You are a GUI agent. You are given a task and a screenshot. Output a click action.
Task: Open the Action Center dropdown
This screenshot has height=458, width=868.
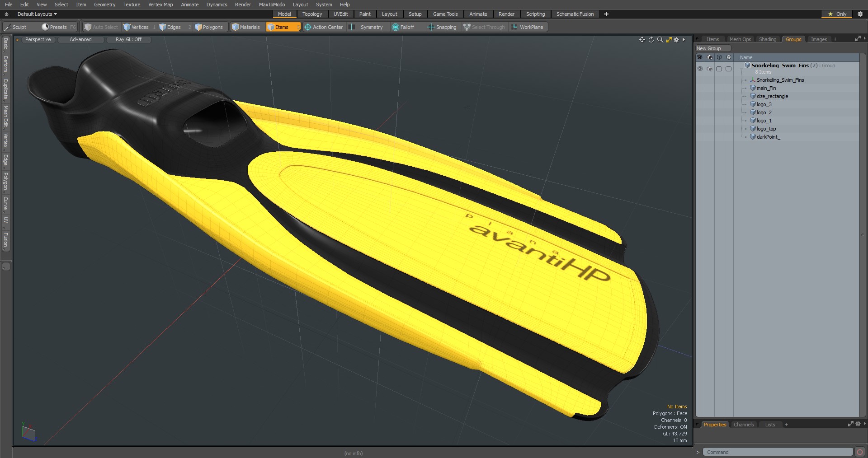324,27
